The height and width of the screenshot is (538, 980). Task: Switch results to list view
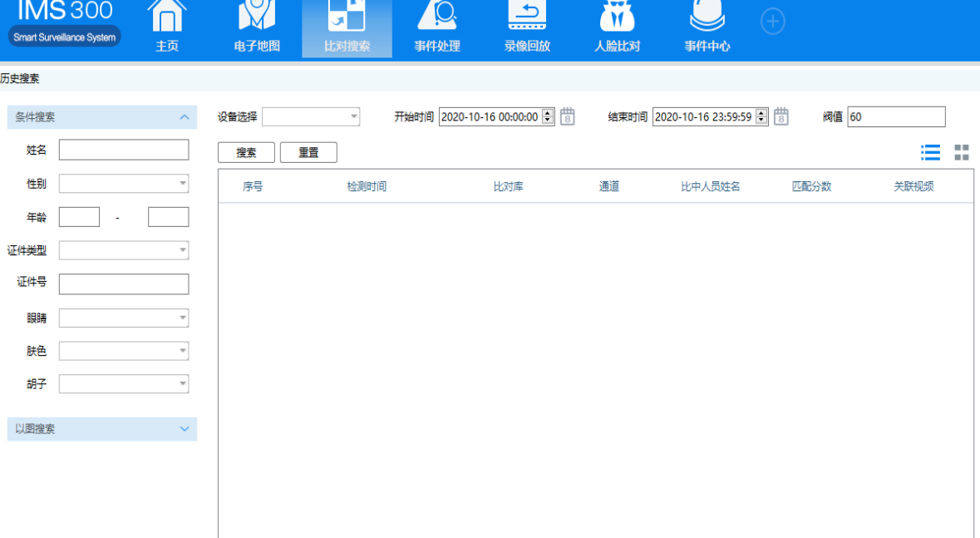930,152
